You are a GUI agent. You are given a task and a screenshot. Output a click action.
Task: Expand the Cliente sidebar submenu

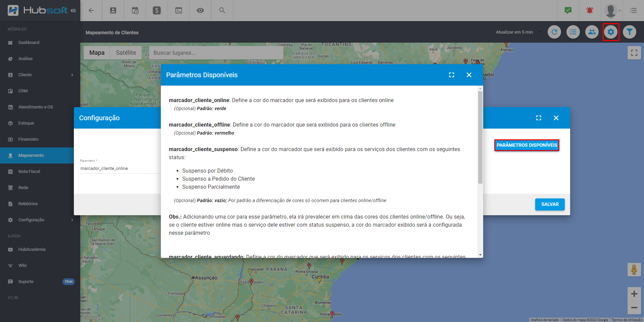pos(72,75)
